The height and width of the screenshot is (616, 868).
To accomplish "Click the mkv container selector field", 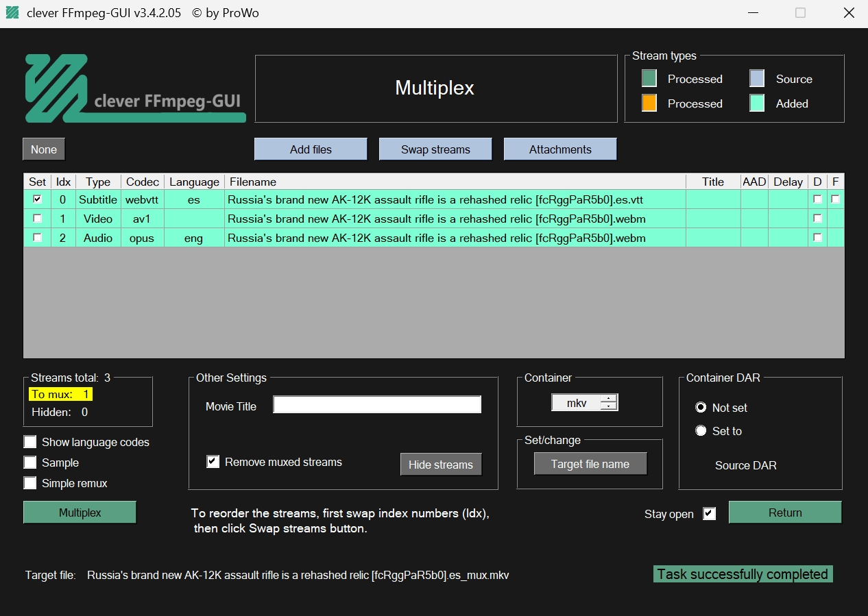I will coord(576,403).
